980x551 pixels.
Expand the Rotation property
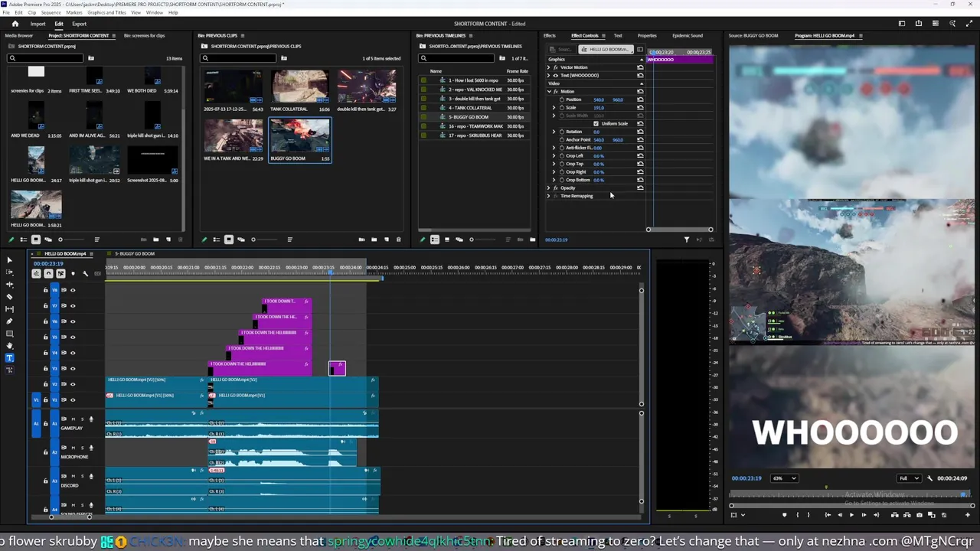[554, 132]
